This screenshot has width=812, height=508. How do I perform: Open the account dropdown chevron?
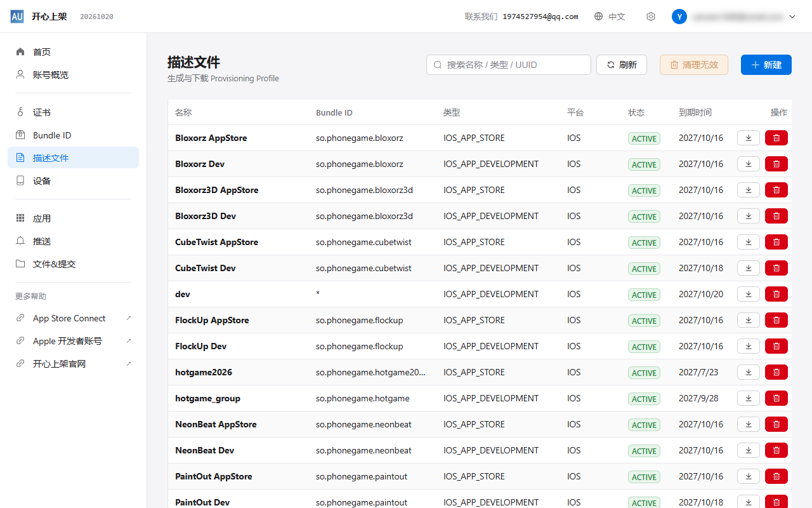792,17
